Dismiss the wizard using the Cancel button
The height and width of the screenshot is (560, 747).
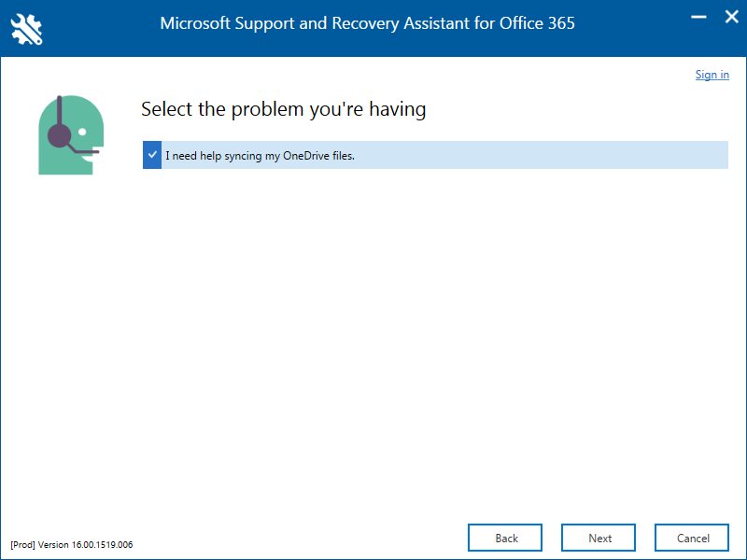tap(692, 538)
